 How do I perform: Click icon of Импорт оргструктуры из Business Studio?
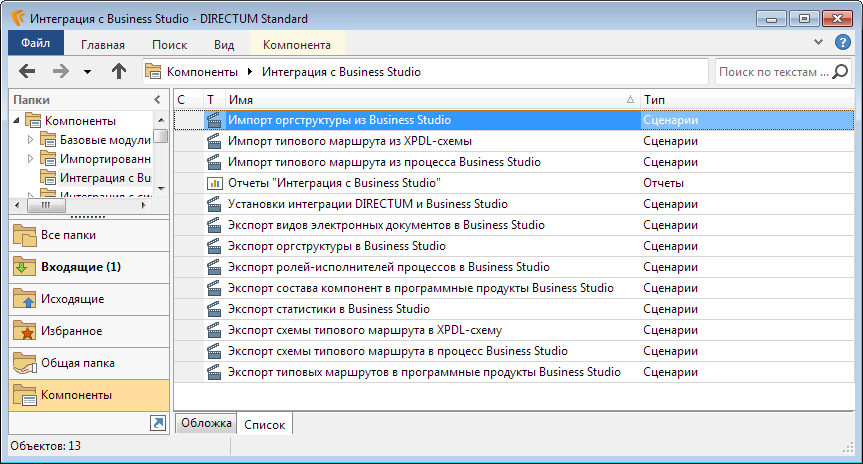click(x=214, y=120)
